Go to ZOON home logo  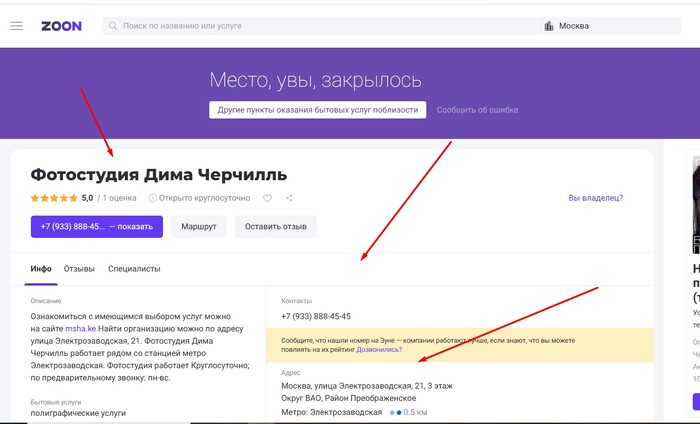click(62, 26)
